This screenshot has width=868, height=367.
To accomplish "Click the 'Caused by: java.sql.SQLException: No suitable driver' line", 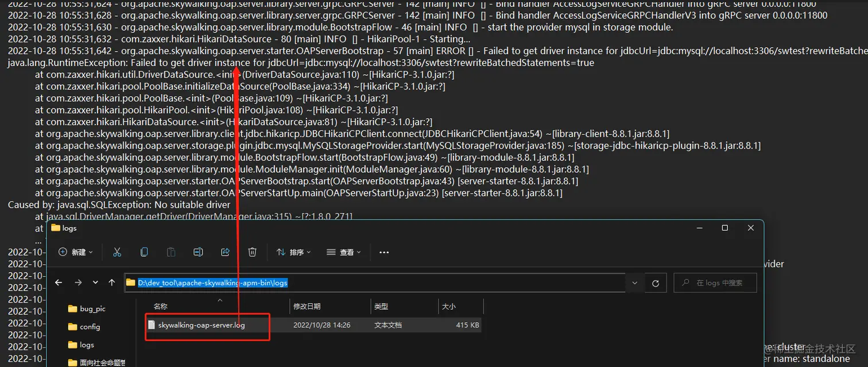I will click(x=119, y=204).
